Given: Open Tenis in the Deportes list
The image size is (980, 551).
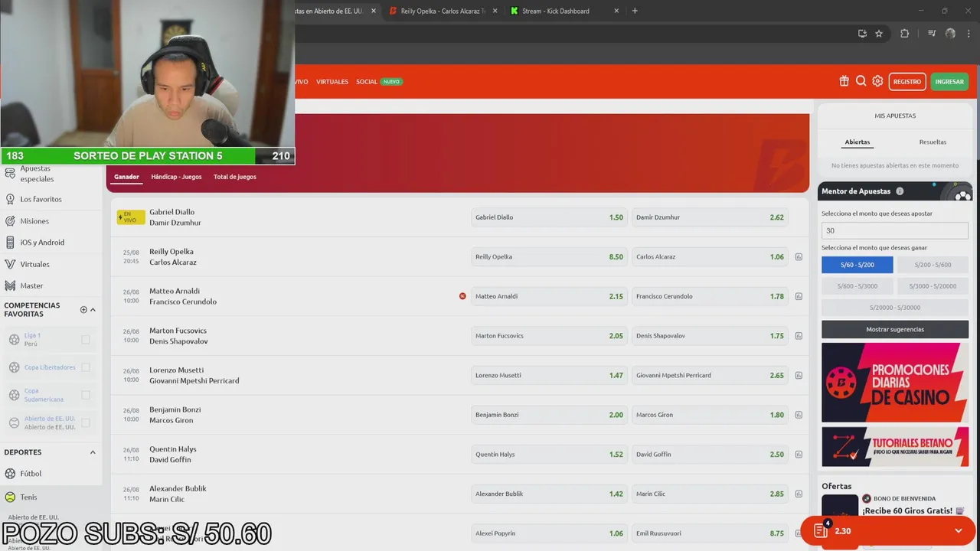Looking at the screenshot, I should pyautogui.click(x=28, y=497).
